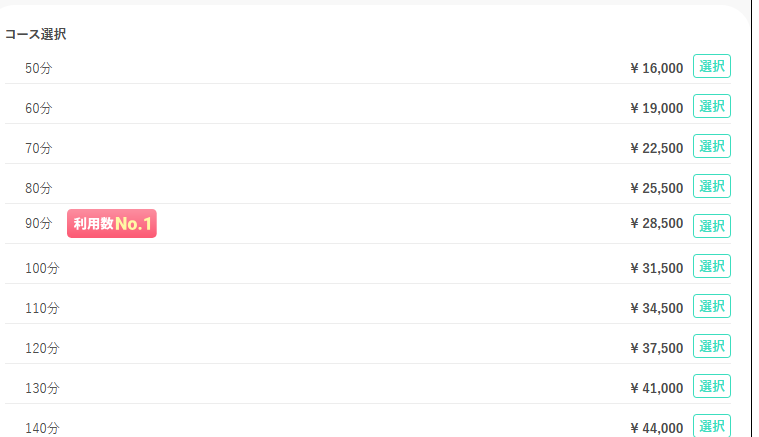The width and height of the screenshot is (759, 437).
Task: Select the 60分 course for ¥19,000
Action: [x=711, y=107]
